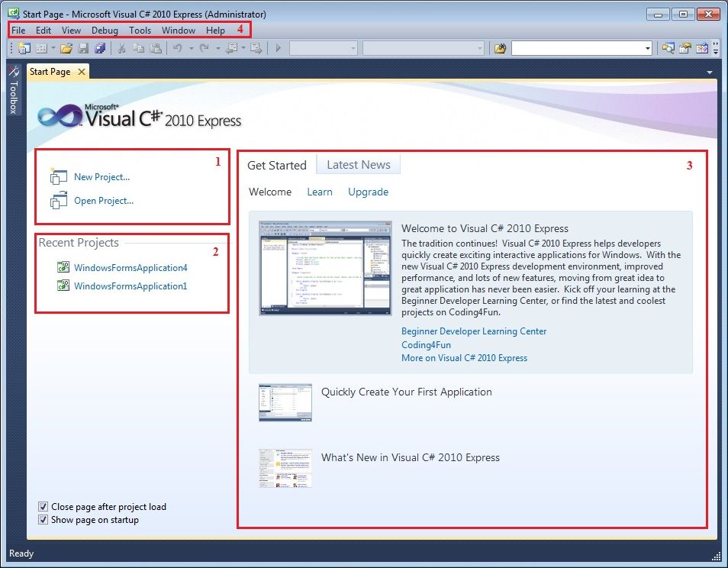Viewport: 728px width, 568px height.
Task: Click the New Project... link
Action: pyautogui.click(x=101, y=177)
